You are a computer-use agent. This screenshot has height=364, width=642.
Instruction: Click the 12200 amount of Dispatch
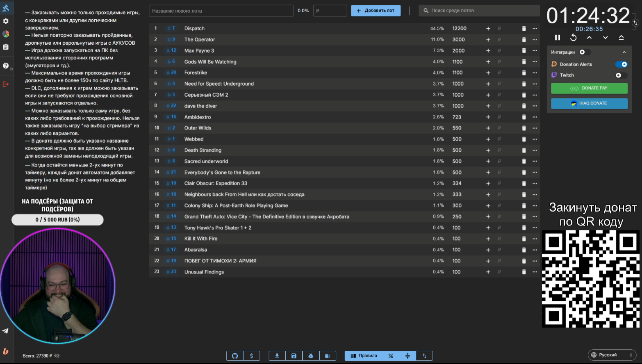coord(459,29)
